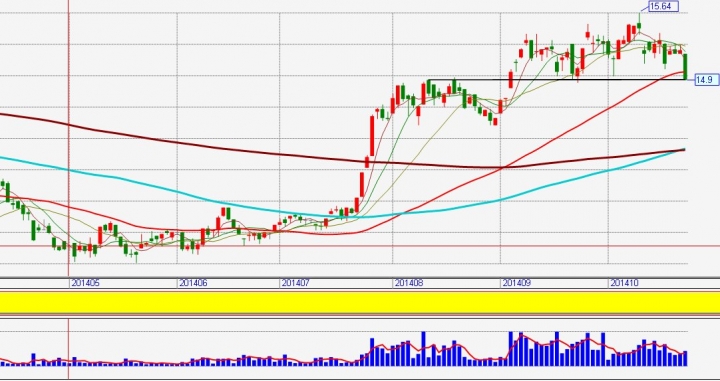
Task: Click the yellow indicator band
Action: coord(360,303)
